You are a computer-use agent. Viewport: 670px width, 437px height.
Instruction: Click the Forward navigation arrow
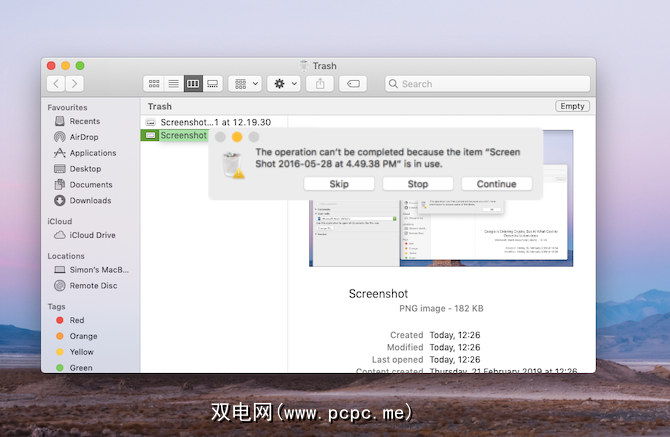tap(75, 84)
